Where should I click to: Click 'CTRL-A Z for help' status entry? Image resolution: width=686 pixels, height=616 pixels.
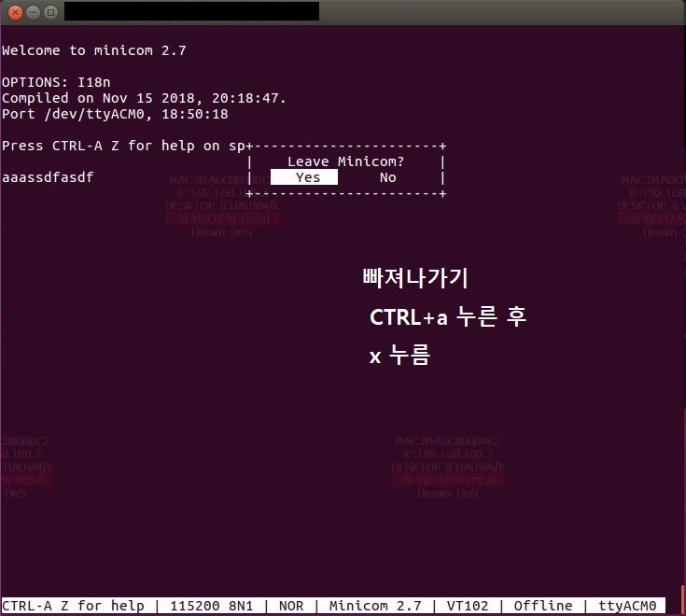[x=73, y=606]
